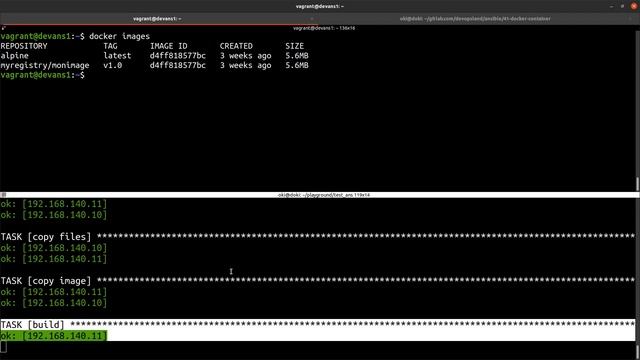Click the image ID d4ff818577bc in the myregistry row

pyautogui.click(x=178, y=65)
